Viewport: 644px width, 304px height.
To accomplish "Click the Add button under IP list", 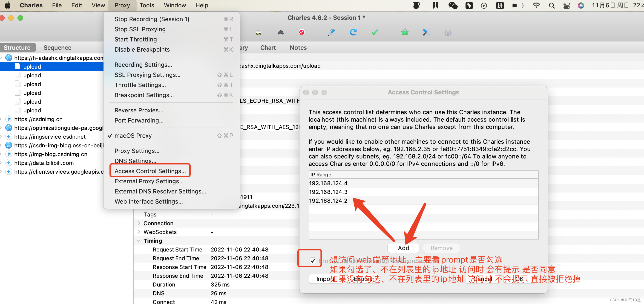I will (x=403, y=248).
